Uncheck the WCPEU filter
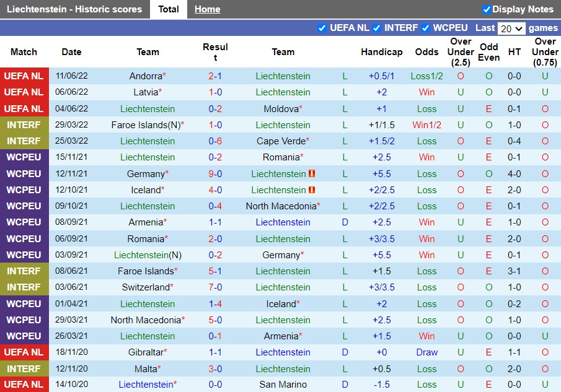The width and height of the screenshot is (561, 392). pos(425,28)
